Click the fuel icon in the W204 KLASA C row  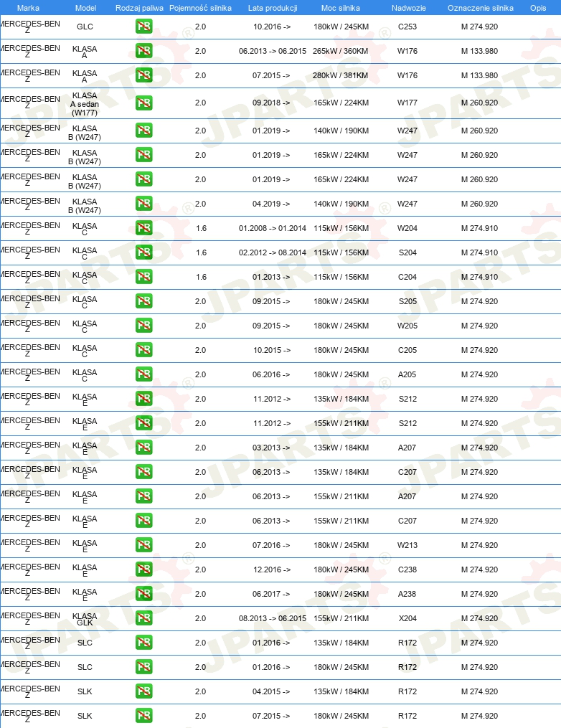[x=144, y=228]
